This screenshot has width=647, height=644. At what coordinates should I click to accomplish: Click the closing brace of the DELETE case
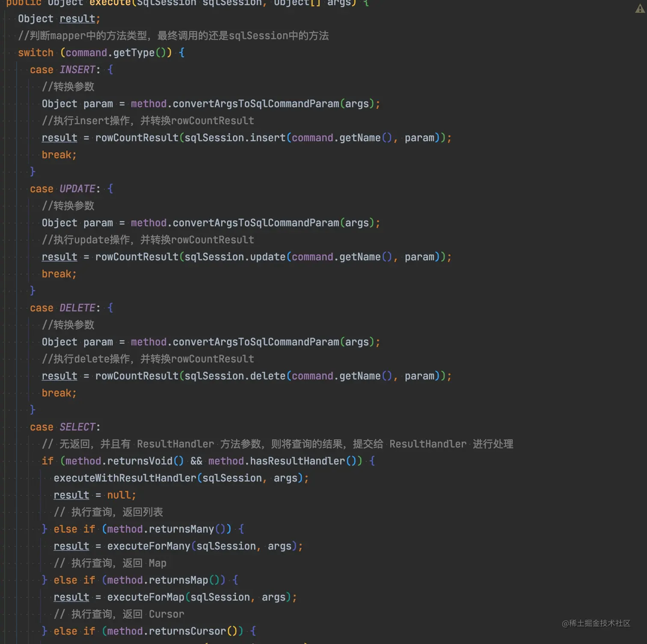pos(33,410)
